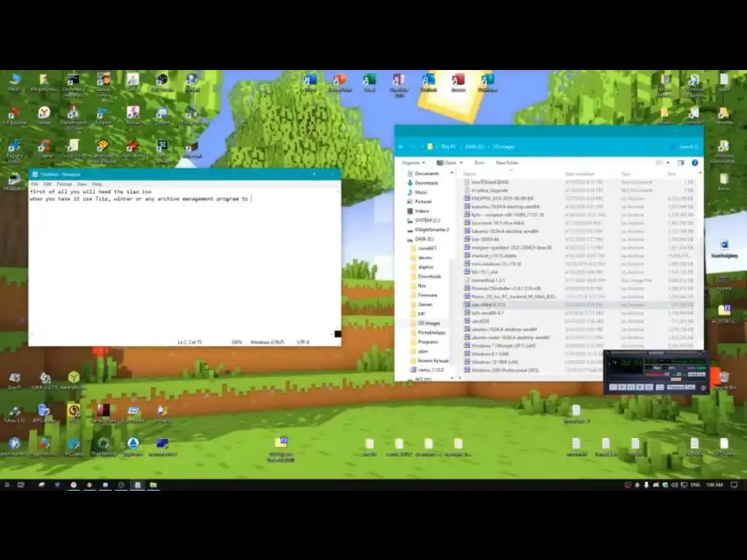The height and width of the screenshot is (560, 747).
Task: Open Explorer help via the question mark icon
Action: 695,163
